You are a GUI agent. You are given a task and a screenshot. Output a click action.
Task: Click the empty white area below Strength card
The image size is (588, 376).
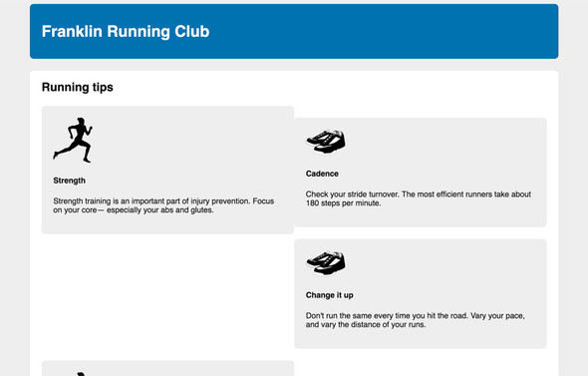(x=167, y=296)
